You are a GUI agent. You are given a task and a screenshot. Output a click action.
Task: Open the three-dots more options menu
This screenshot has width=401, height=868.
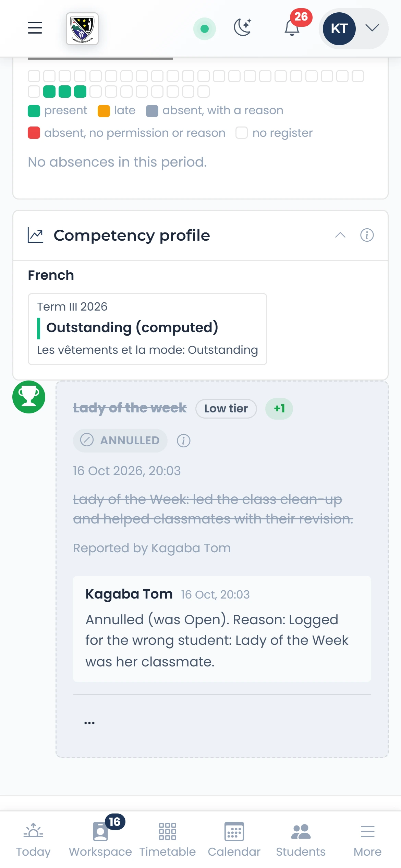pos(89,723)
